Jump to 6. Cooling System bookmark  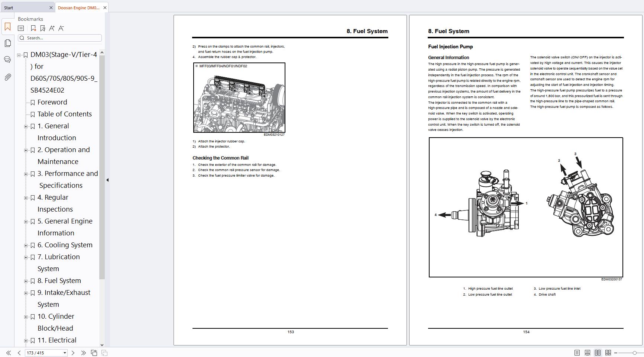click(x=65, y=245)
